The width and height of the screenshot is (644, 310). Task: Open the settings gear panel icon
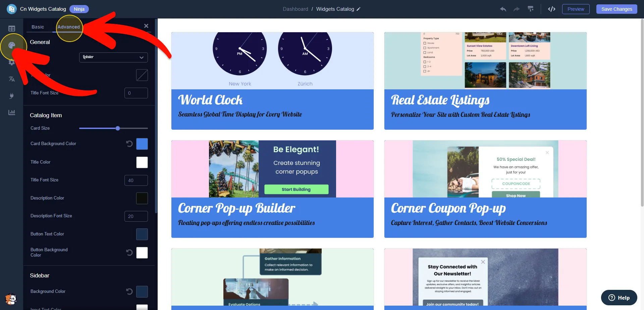[12, 62]
